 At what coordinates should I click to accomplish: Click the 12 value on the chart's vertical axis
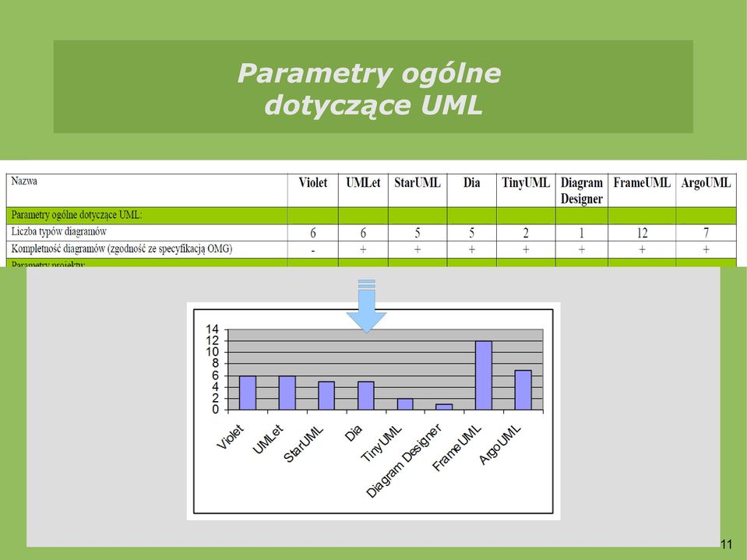point(213,340)
